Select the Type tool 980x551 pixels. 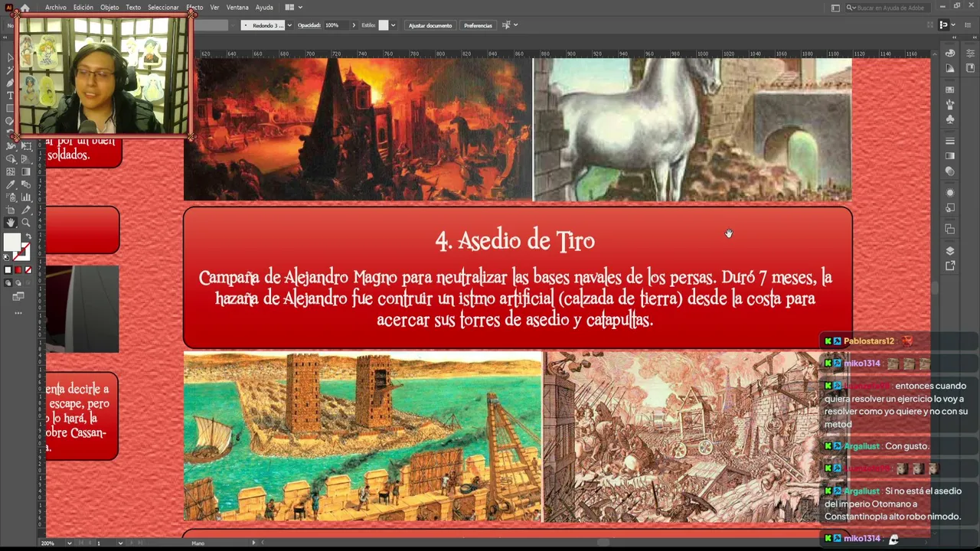tap(10, 95)
